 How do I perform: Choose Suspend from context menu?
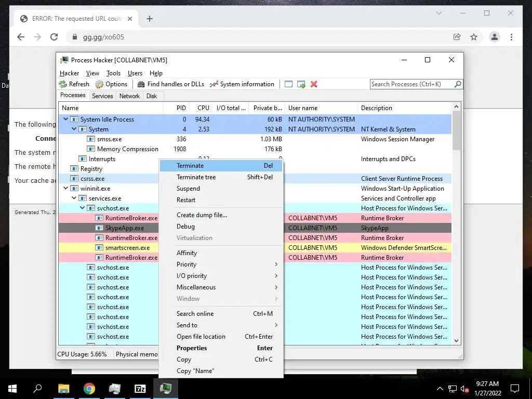(221, 189)
